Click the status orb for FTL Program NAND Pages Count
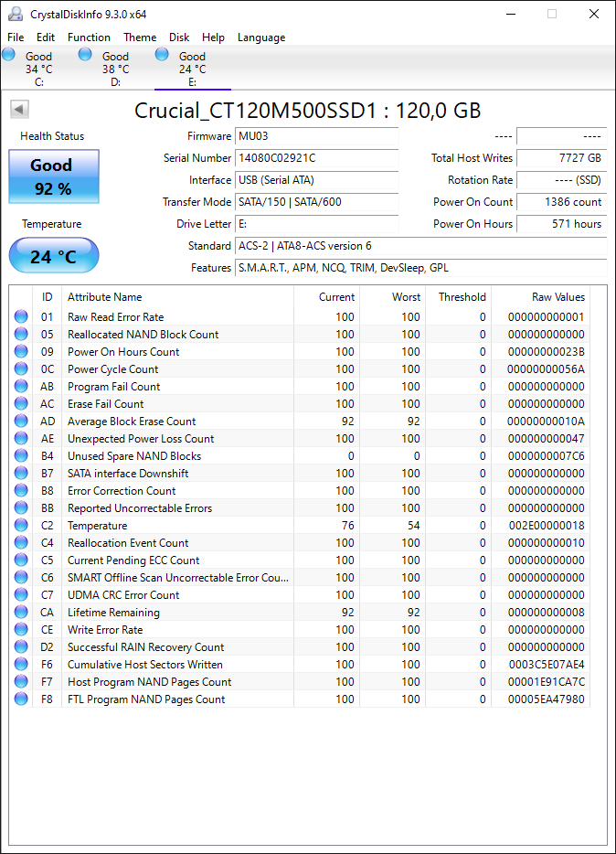 (21, 699)
